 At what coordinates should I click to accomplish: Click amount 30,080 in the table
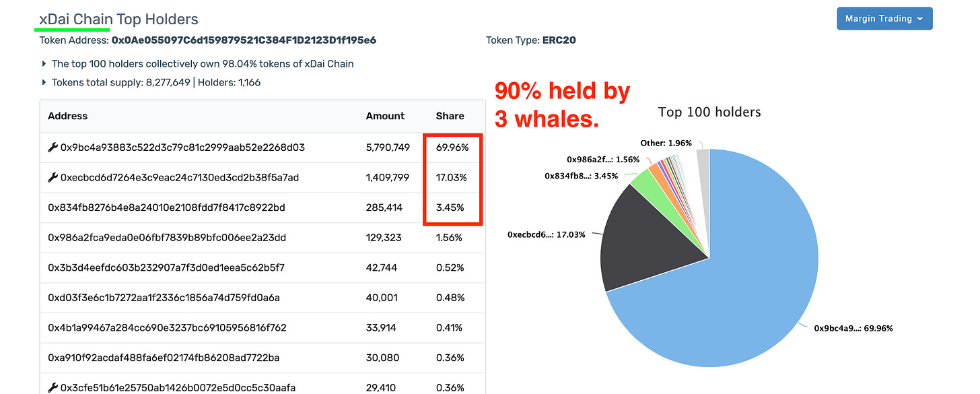click(x=382, y=358)
